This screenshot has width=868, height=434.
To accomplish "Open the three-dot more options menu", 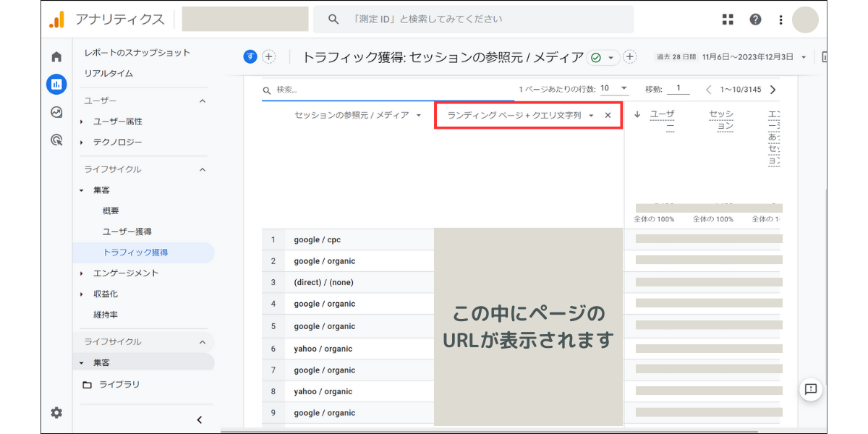I will coord(780,20).
